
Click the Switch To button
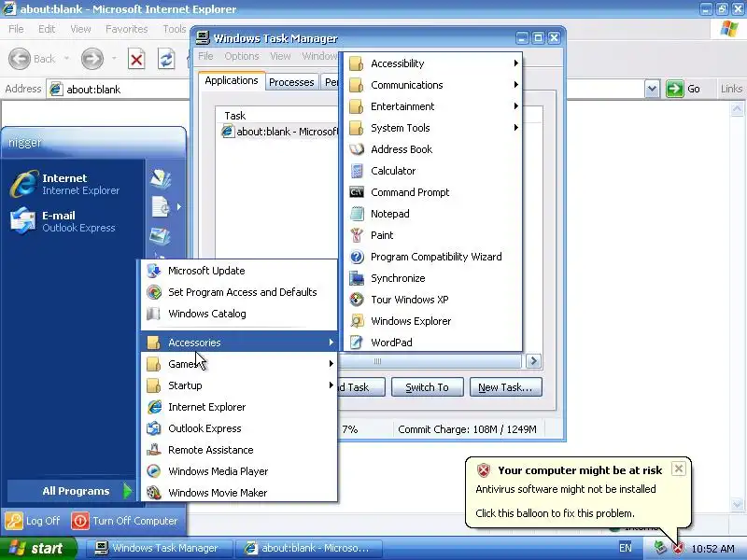point(427,387)
